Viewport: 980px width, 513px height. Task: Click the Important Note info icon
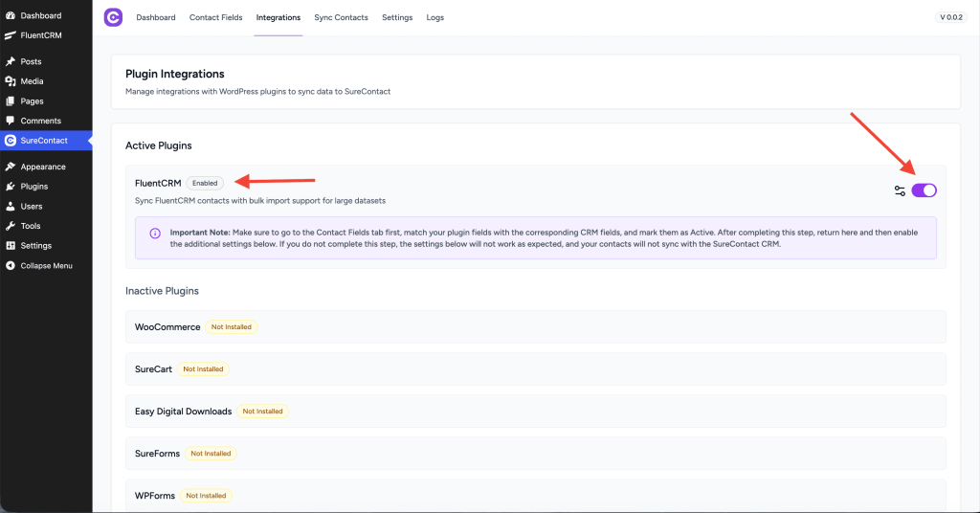pos(155,234)
